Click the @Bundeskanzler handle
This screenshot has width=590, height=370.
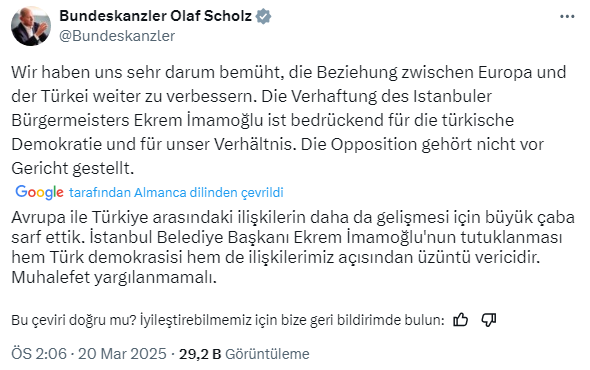117,36
